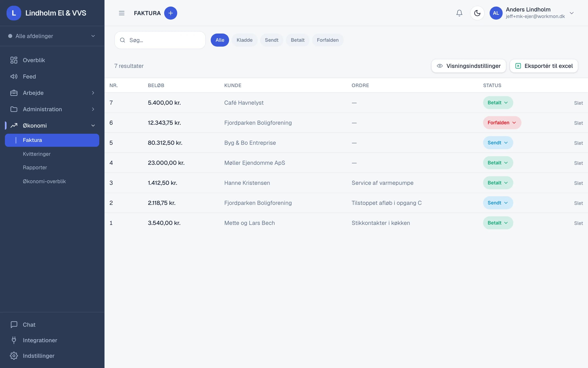Change status of invoice 6 Forfalden
Screen dimensions: 588x368
tap(502, 123)
